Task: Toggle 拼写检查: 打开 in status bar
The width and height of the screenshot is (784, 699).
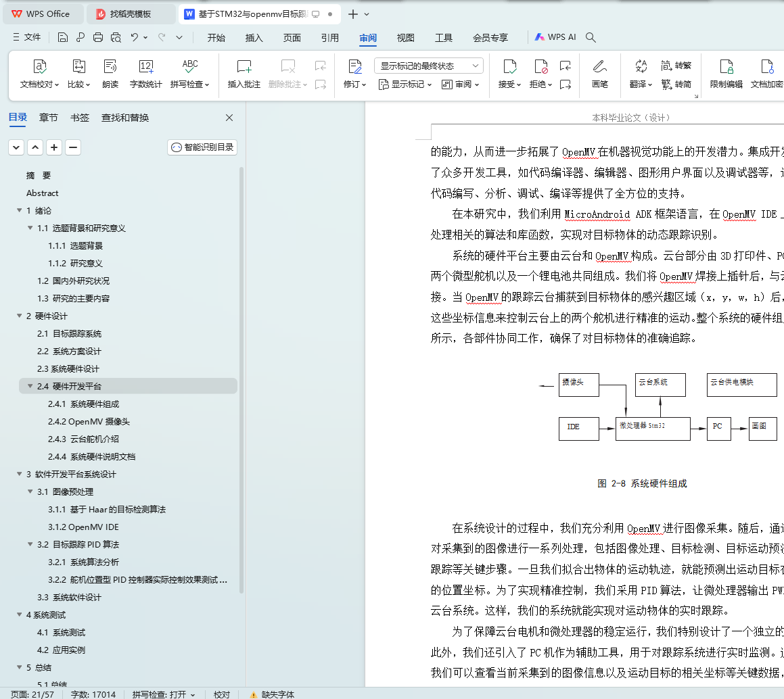Action: tap(164, 694)
